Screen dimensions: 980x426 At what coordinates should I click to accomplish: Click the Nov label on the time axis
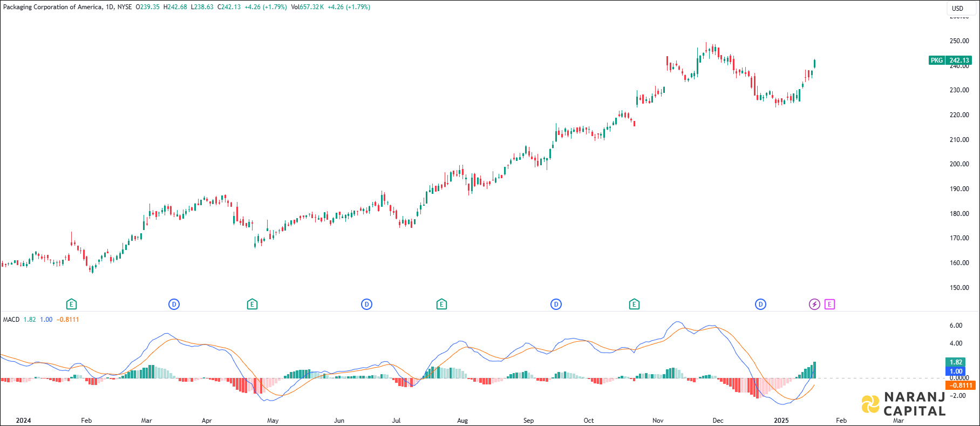point(658,421)
